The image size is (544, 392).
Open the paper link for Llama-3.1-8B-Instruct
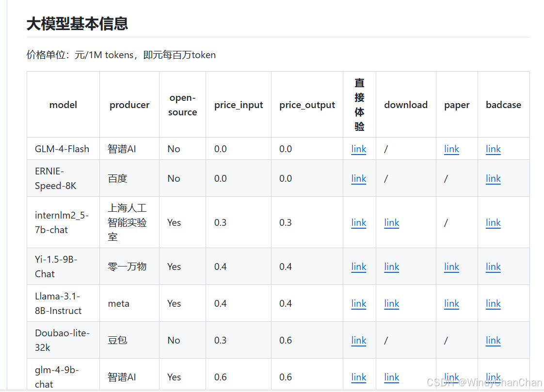click(x=451, y=304)
